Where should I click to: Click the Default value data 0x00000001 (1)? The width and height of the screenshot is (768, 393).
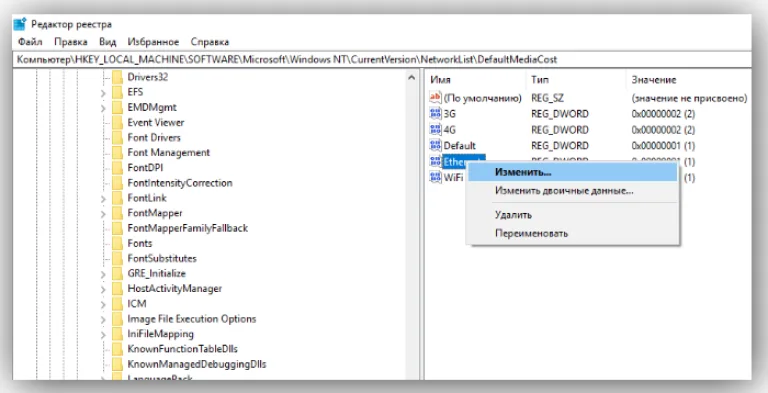663,146
